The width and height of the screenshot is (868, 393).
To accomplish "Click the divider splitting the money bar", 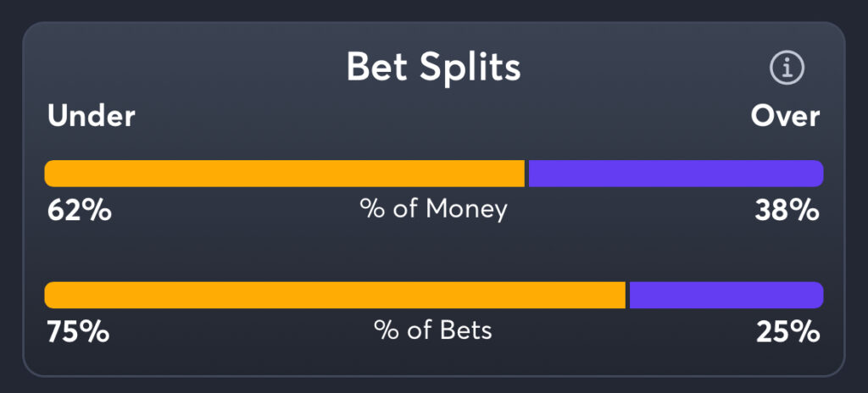I will 527,174.
